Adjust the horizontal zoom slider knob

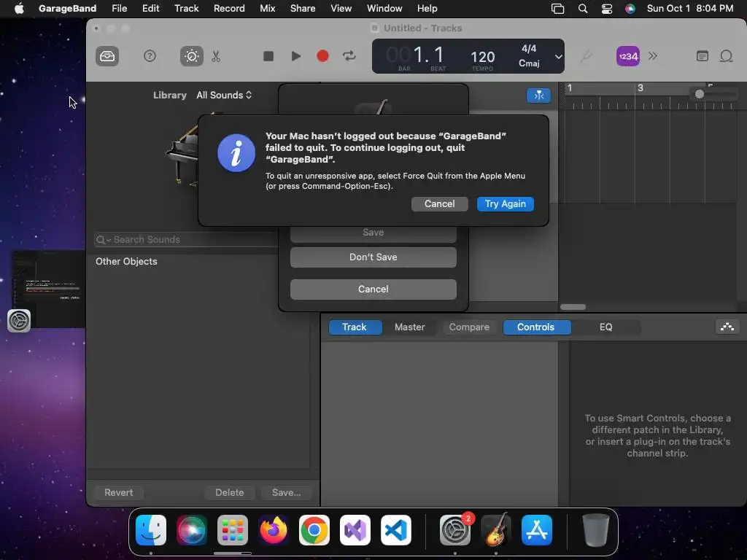pos(699,94)
